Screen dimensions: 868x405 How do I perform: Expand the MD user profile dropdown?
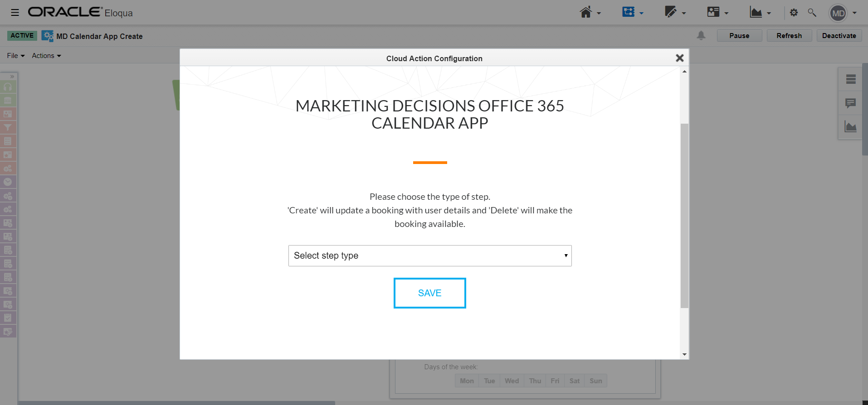coord(843,13)
